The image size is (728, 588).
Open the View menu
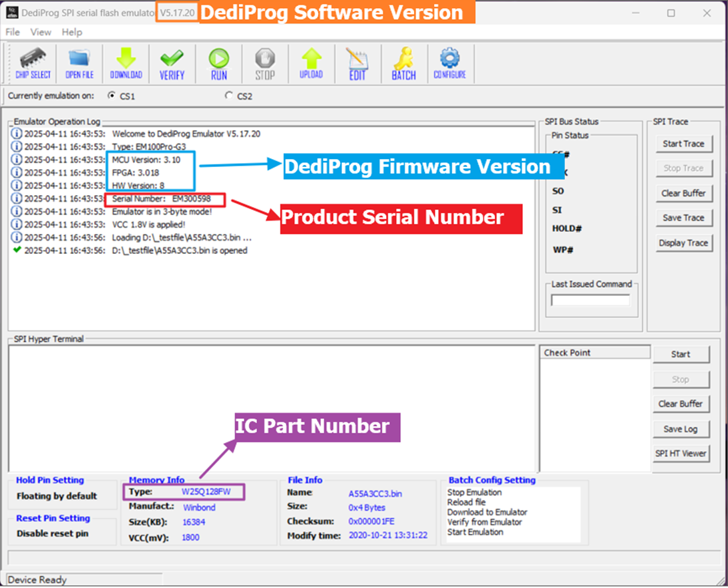click(x=41, y=32)
